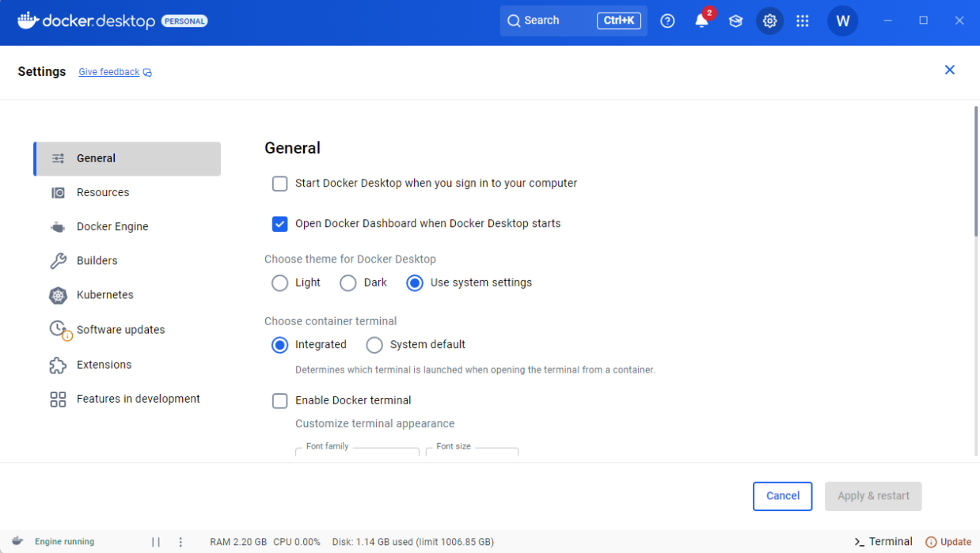The image size is (980, 553).
Task: Switch to the Docker Engine settings section
Action: 112,227
